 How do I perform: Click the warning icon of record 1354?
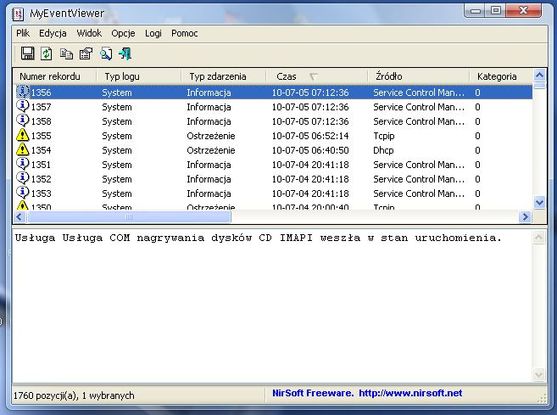22,150
